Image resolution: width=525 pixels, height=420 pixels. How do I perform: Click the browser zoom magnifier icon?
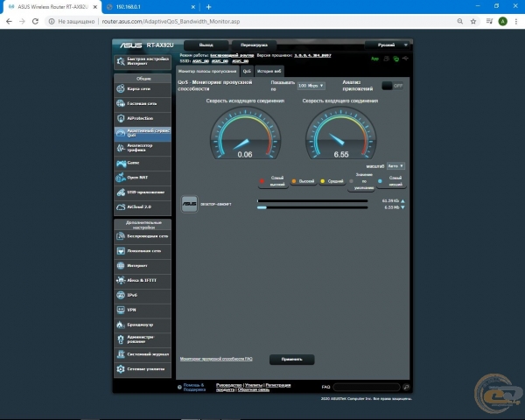460,21
